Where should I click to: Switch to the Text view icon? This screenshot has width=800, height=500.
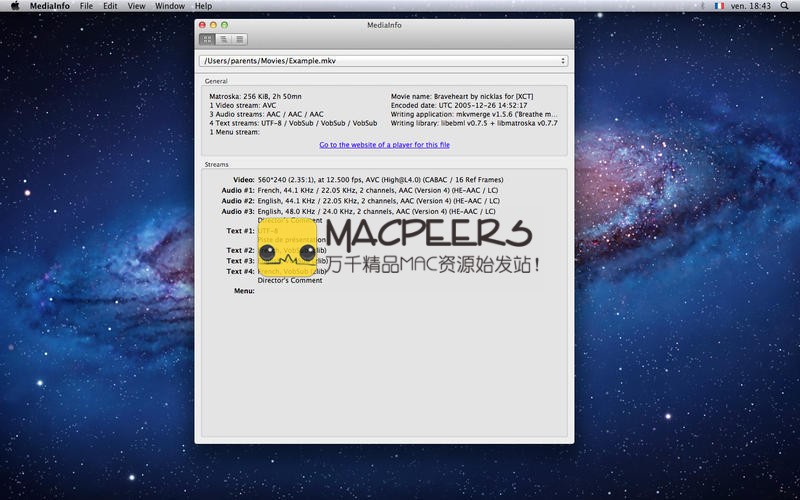pyautogui.click(x=240, y=39)
